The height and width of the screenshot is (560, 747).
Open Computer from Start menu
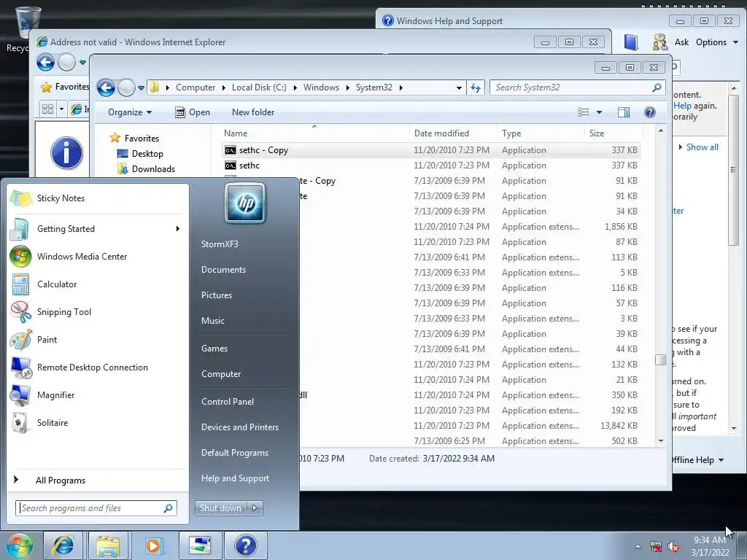(x=220, y=374)
